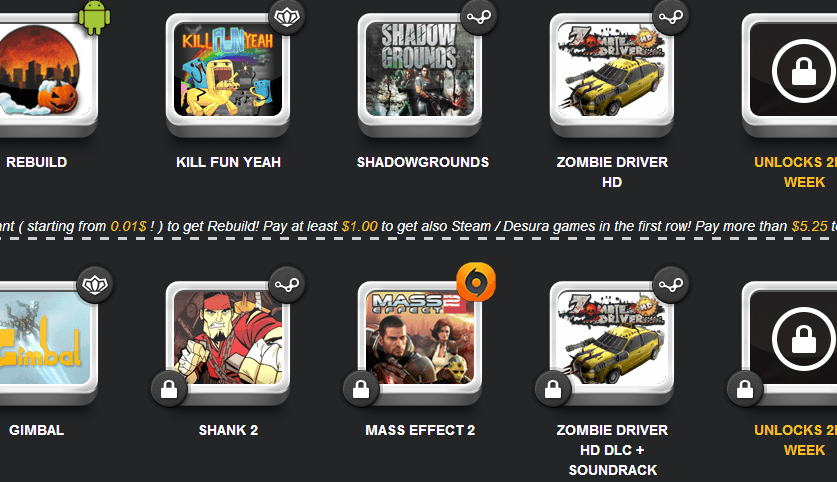This screenshot has height=482, width=837.
Task: Select the Shank 2 cover thumbnail
Action: tap(228, 337)
